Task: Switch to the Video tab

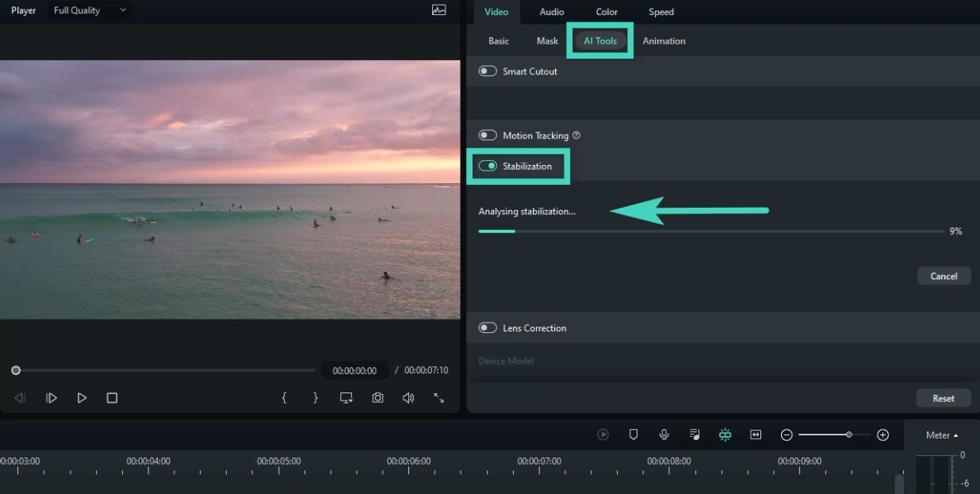Action: click(496, 12)
